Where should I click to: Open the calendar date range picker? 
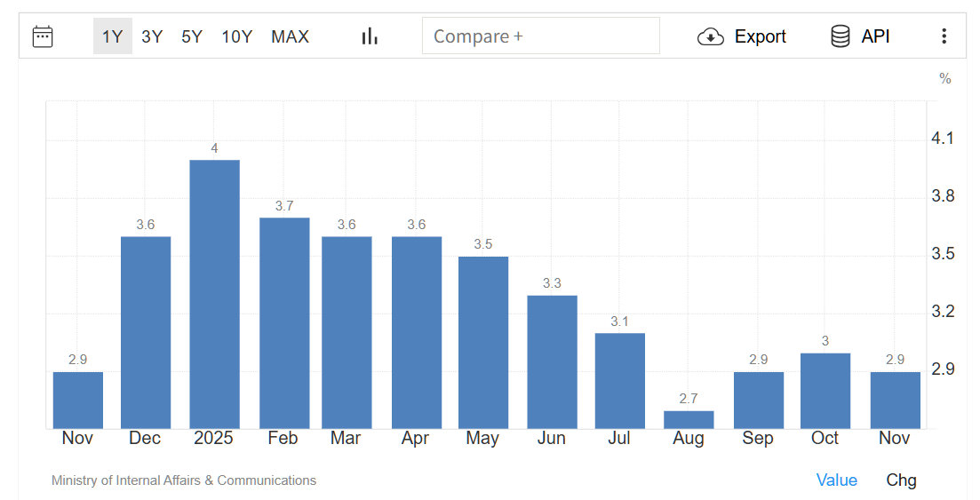coord(43,36)
